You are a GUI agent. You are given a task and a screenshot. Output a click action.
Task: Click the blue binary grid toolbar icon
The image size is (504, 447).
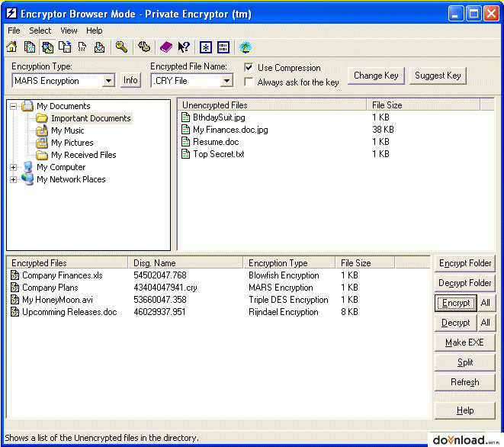click(x=223, y=47)
